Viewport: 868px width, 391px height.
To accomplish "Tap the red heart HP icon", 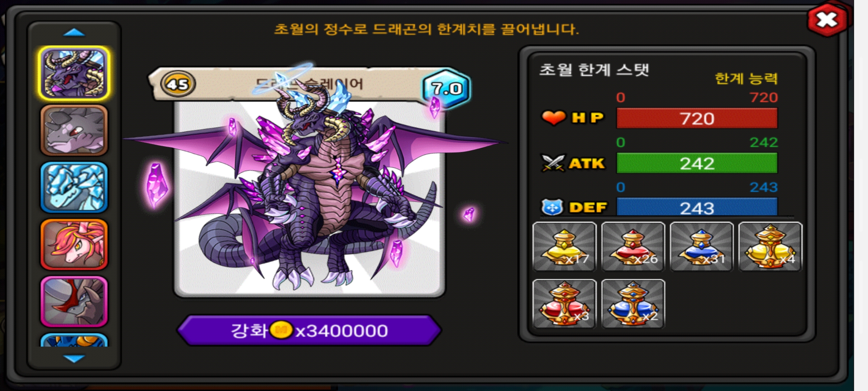I will click(553, 118).
